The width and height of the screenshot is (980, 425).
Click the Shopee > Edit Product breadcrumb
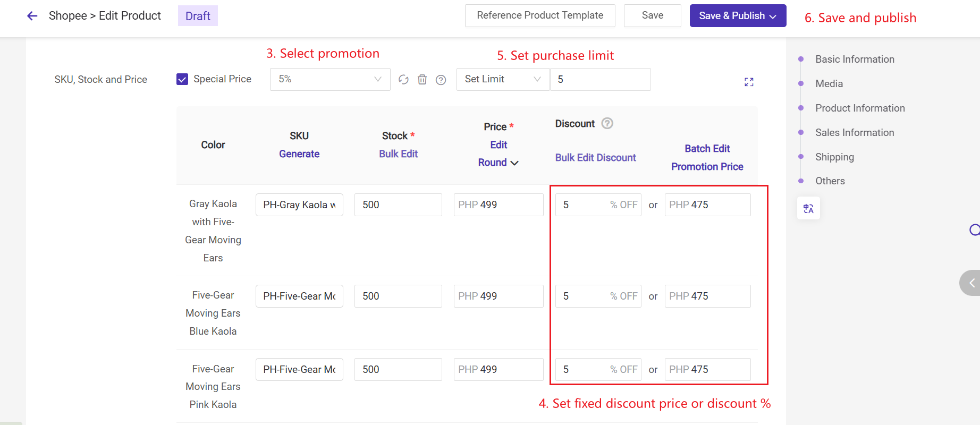(105, 16)
